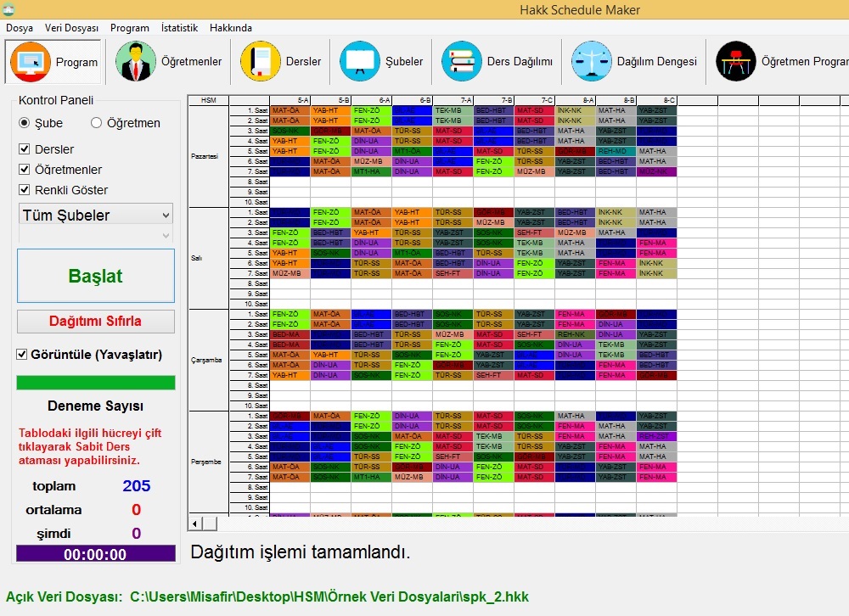Select Çarşamba 3. Saat BED-MA cell under 5-A
Image resolution: width=849 pixels, height=616 pixels.
pos(290,334)
